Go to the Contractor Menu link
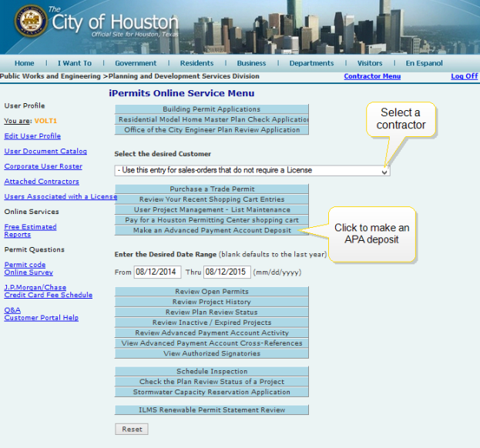 coord(372,76)
